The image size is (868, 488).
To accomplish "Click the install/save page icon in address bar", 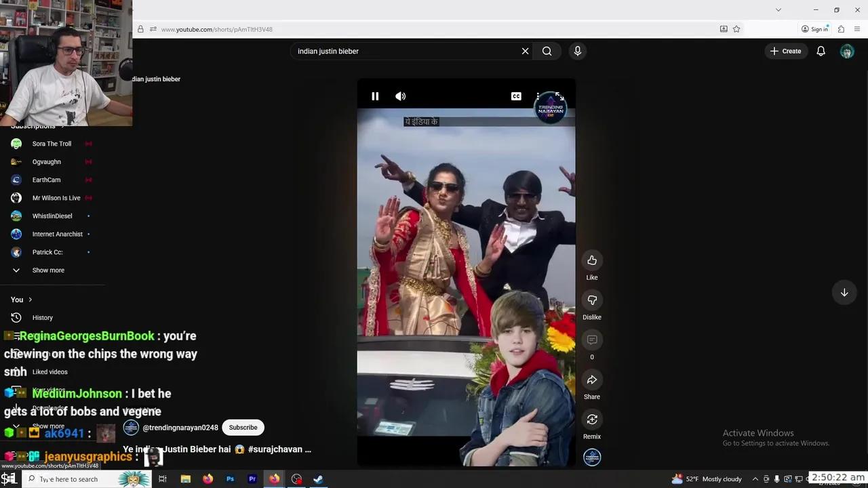I will pyautogui.click(x=724, y=29).
